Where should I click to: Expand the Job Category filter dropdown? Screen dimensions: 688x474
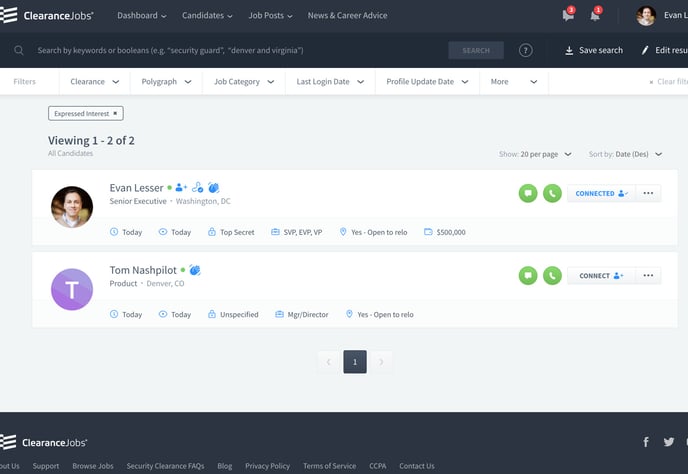tap(244, 82)
